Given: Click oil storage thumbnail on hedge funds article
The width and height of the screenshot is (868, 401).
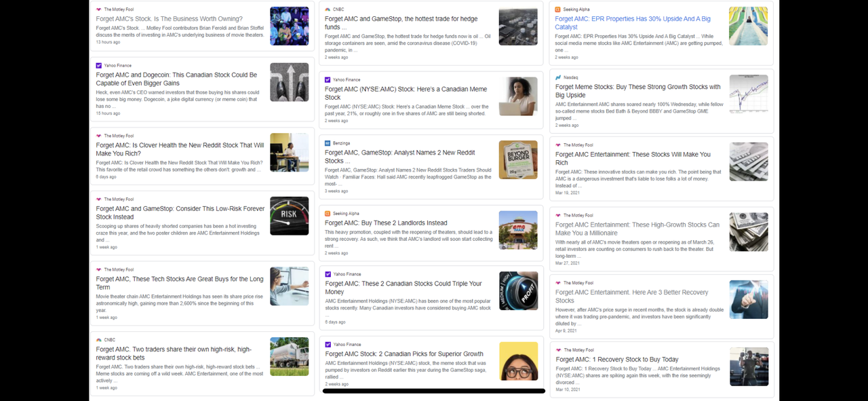Looking at the screenshot, I should pos(518,26).
